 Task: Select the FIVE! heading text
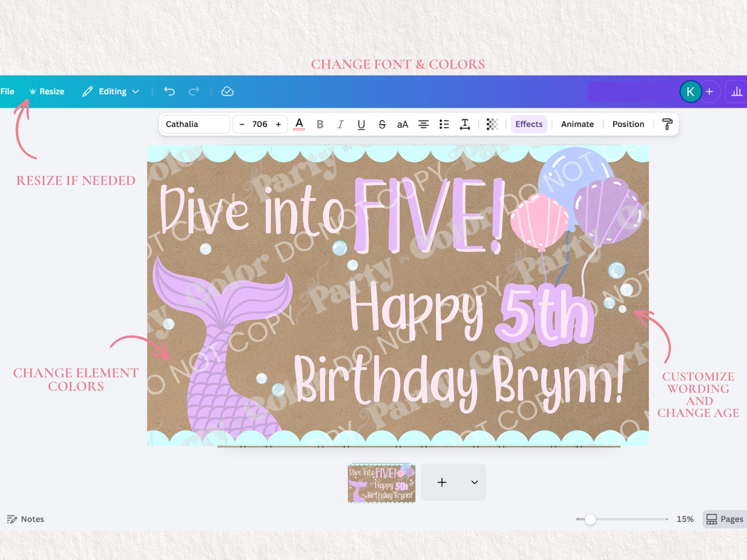click(x=429, y=216)
